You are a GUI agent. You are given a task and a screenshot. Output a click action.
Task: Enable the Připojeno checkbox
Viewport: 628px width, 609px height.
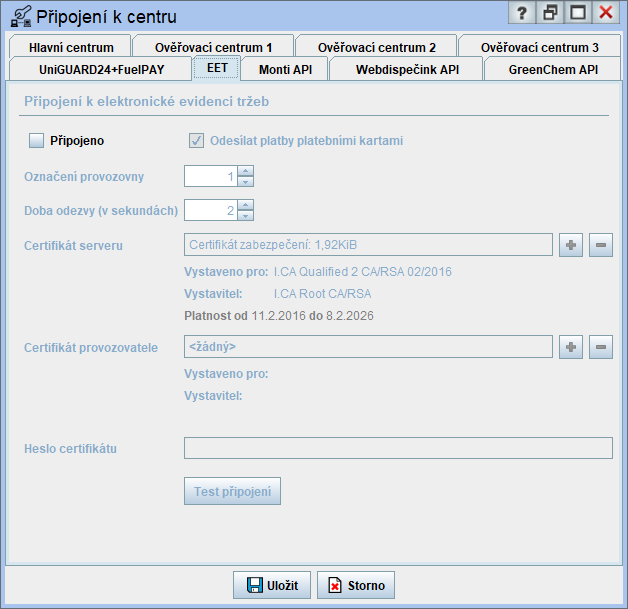click(x=36, y=141)
